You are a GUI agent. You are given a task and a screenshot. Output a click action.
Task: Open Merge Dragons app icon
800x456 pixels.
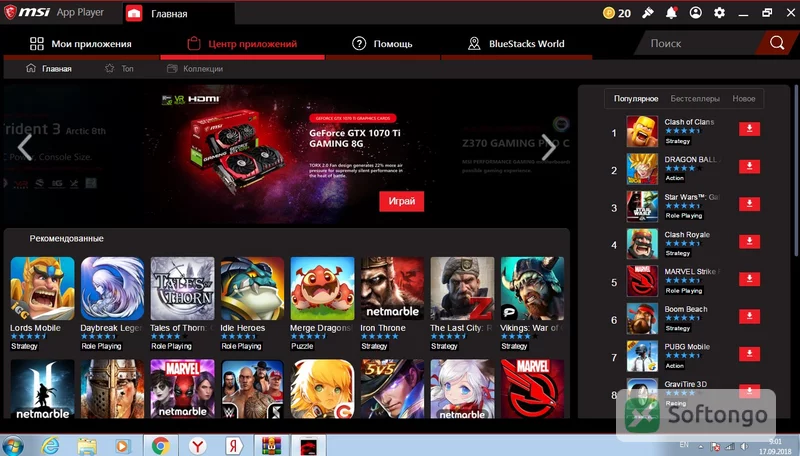pos(322,288)
